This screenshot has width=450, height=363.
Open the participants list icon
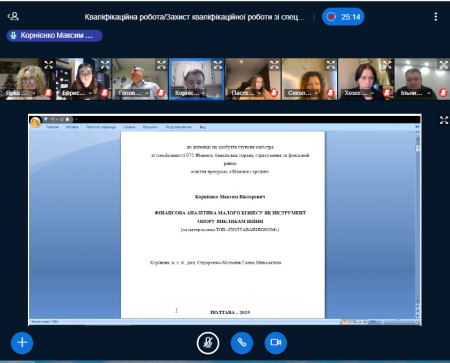click(x=13, y=16)
